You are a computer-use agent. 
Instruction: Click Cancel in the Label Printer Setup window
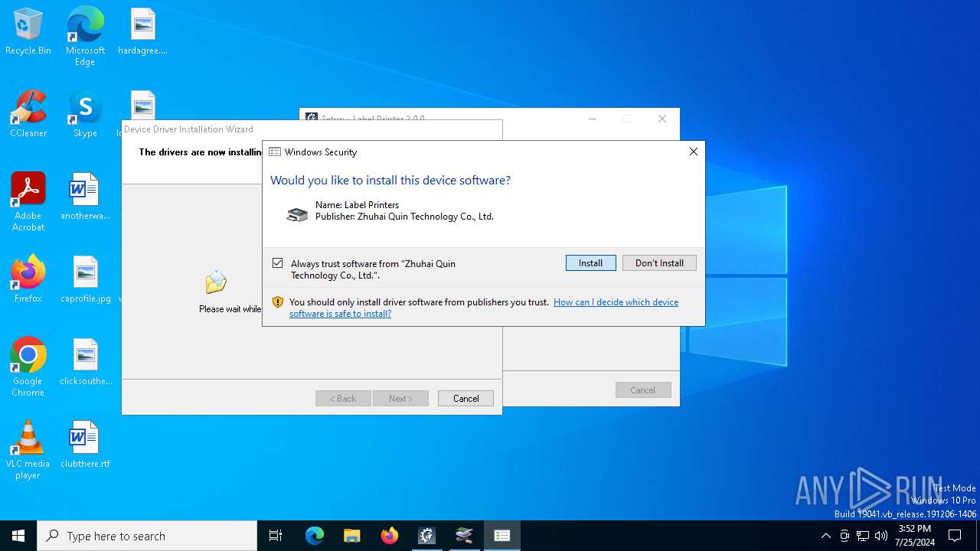[x=643, y=390]
